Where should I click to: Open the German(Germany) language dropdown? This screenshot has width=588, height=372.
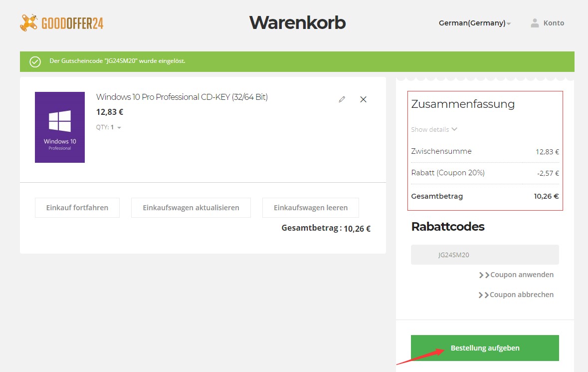(x=475, y=23)
